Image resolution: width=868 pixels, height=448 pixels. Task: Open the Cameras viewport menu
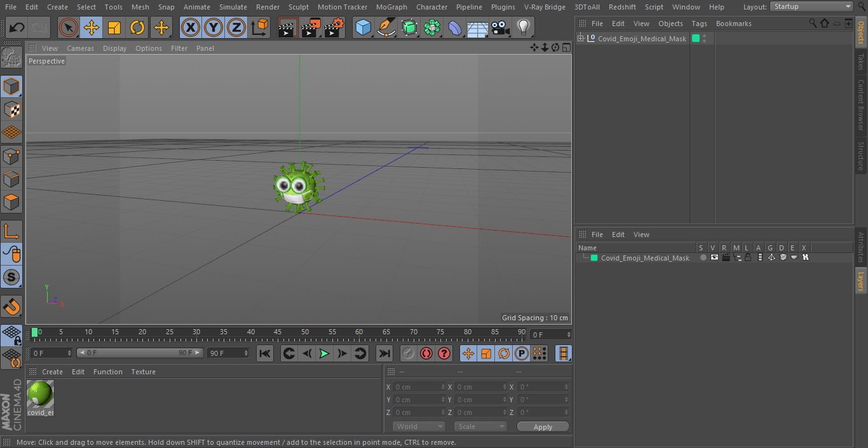tap(80, 48)
